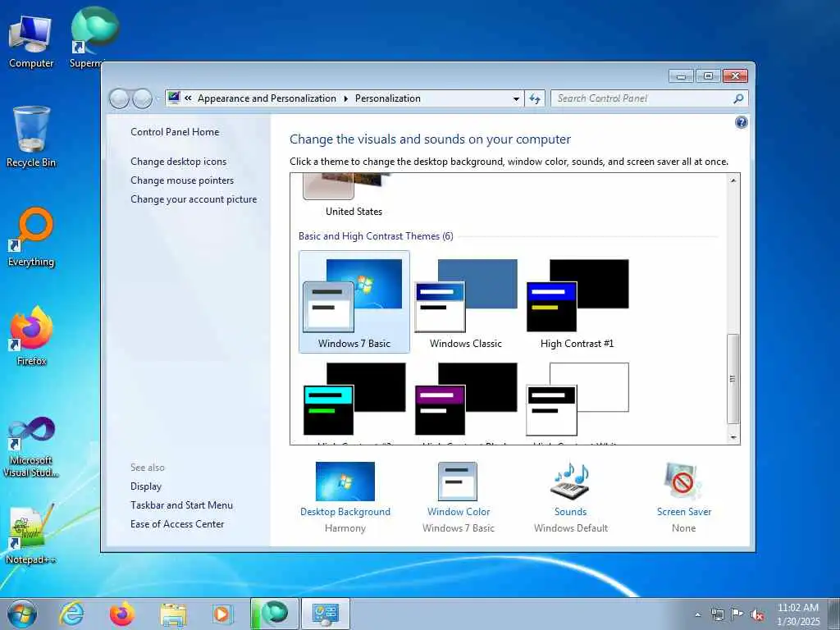Viewport: 840px width, 630px height.
Task: Open Control Panel Home link
Action: coord(175,132)
